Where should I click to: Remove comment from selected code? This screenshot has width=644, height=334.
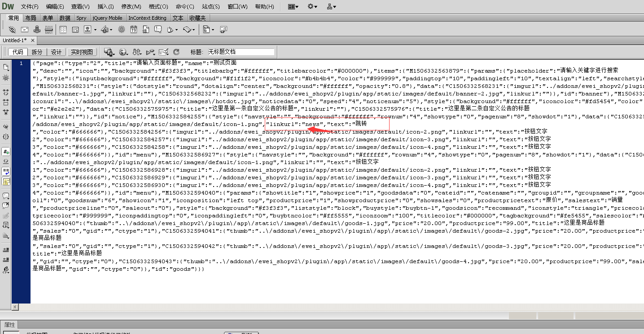point(6,205)
